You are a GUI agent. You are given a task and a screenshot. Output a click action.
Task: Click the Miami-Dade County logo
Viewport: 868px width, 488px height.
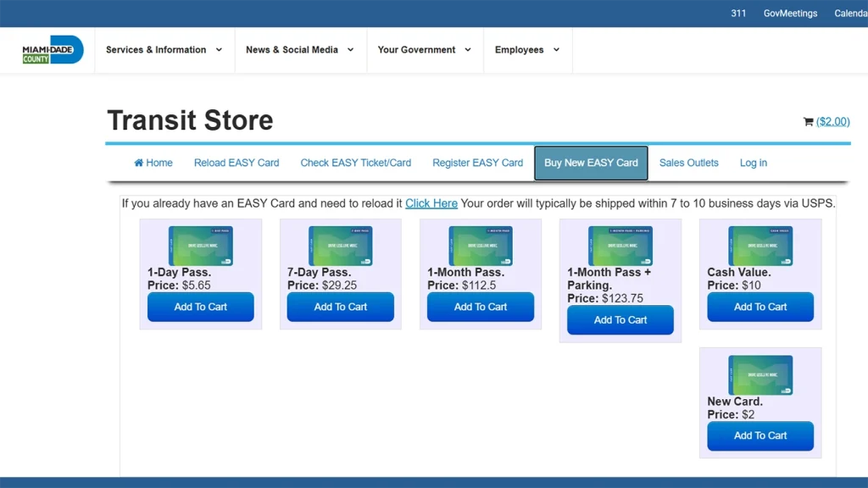click(x=53, y=50)
